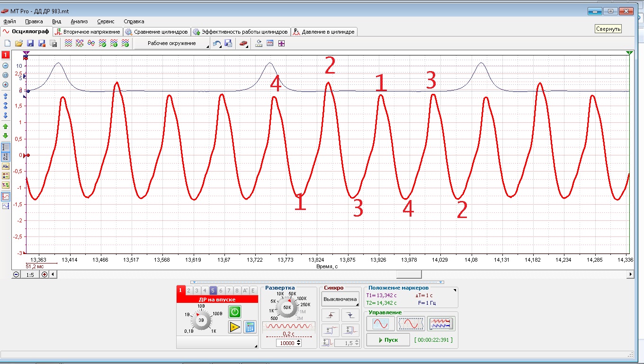Click the red channel 1 indicator above sidebar
This screenshot has height=364, width=644.
pos(6,55)
